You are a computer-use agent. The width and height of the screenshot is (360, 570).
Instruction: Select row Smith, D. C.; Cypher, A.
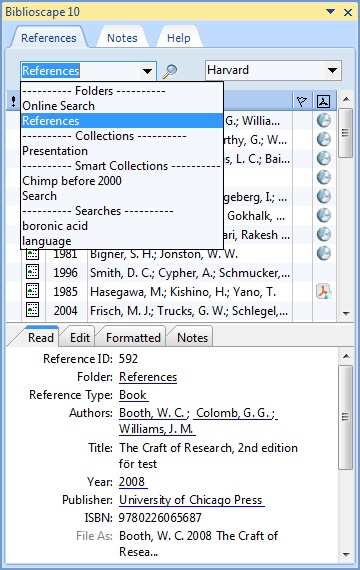(x=190, y=273)
